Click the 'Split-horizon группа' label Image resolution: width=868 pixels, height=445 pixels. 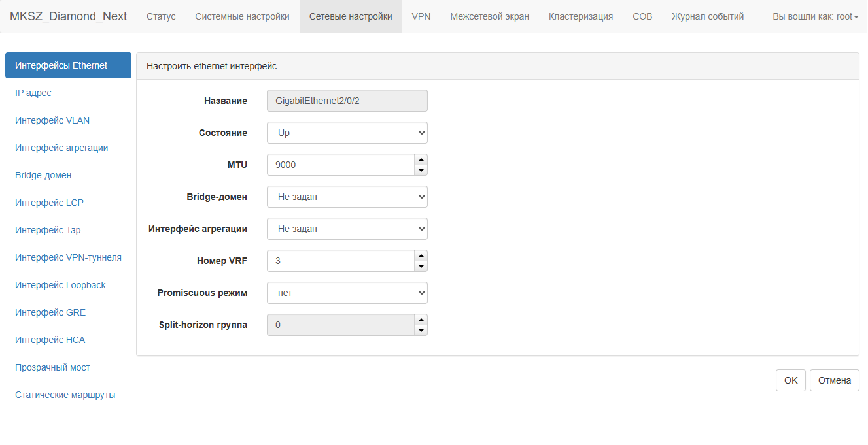203,325
